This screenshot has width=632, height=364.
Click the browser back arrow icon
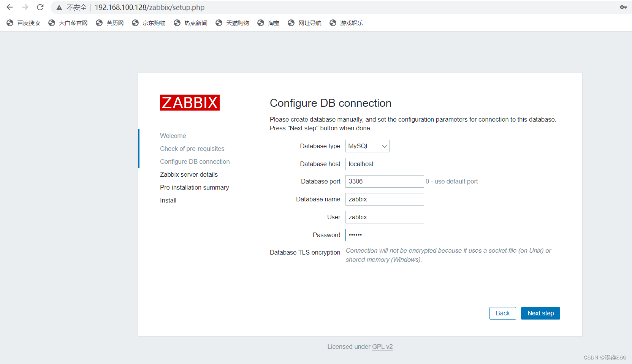pos(10,7)
